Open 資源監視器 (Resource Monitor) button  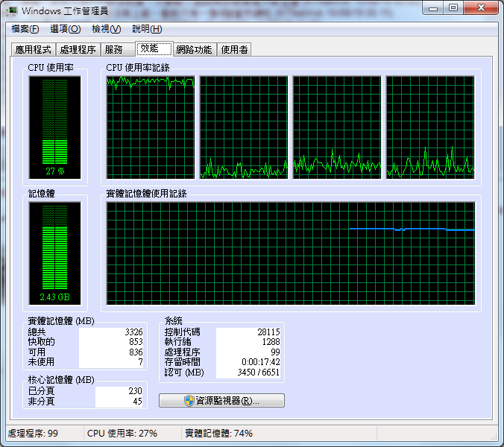pyautogui.click(x=221, y=401)
